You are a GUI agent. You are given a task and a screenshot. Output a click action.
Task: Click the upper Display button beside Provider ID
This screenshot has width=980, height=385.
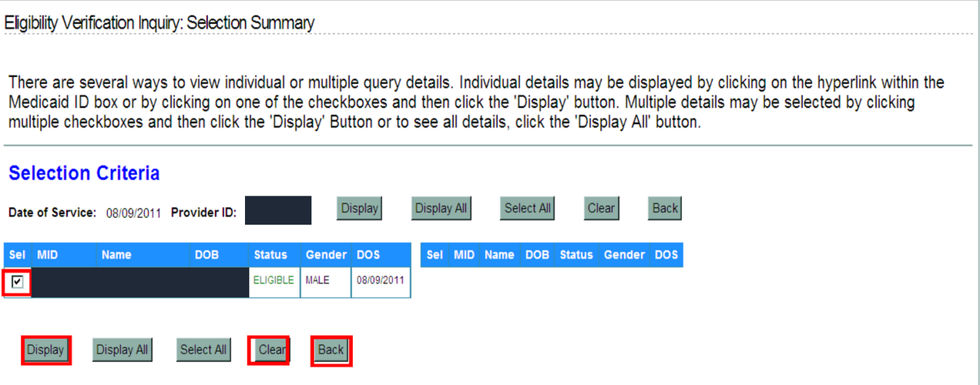tap(359, 209)
